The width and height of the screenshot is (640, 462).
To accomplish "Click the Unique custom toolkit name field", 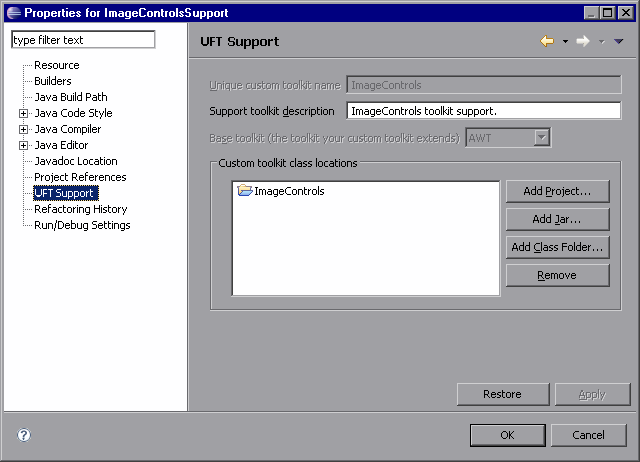I will pos(484,85).
